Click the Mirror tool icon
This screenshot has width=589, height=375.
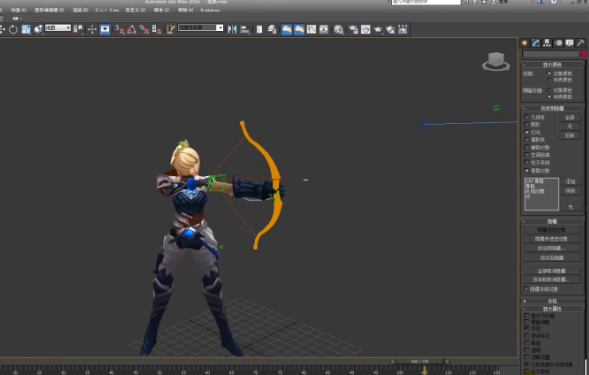tap(232, 29)
